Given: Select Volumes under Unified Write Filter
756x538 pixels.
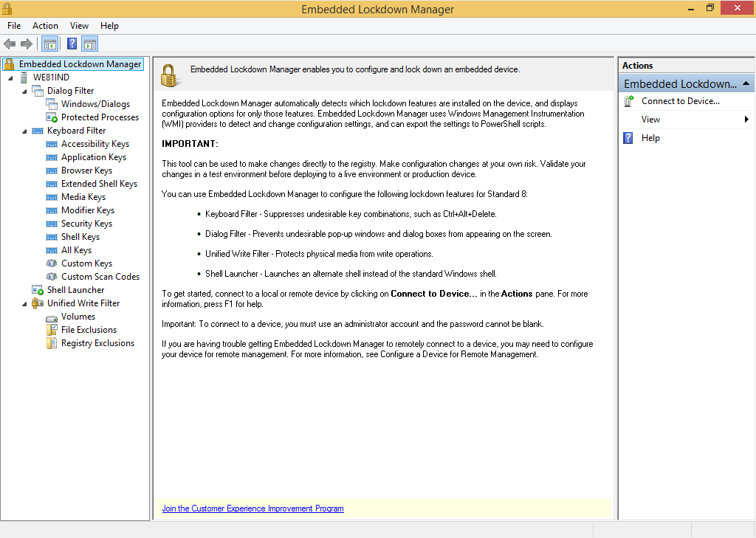Looking at the screenshot, I should click(x=78, y=317).
